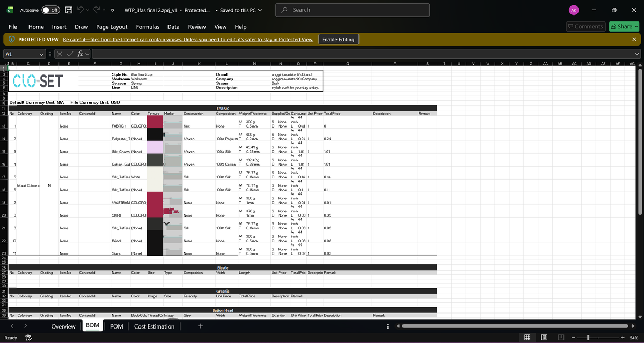
Task: Click the Save disk icon
Action: click(x=69, y=10)
